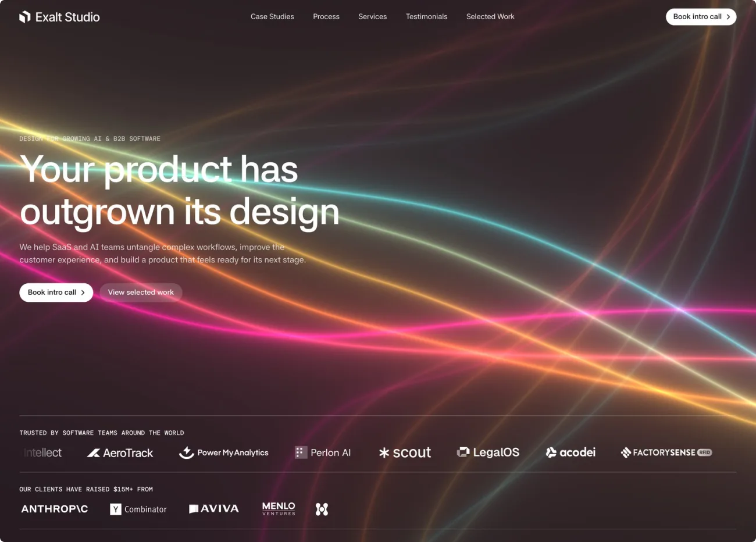The height and width of the screenshot is (542, 756).
Task: Click the hero Book intro call button
Action: (56, 293)
